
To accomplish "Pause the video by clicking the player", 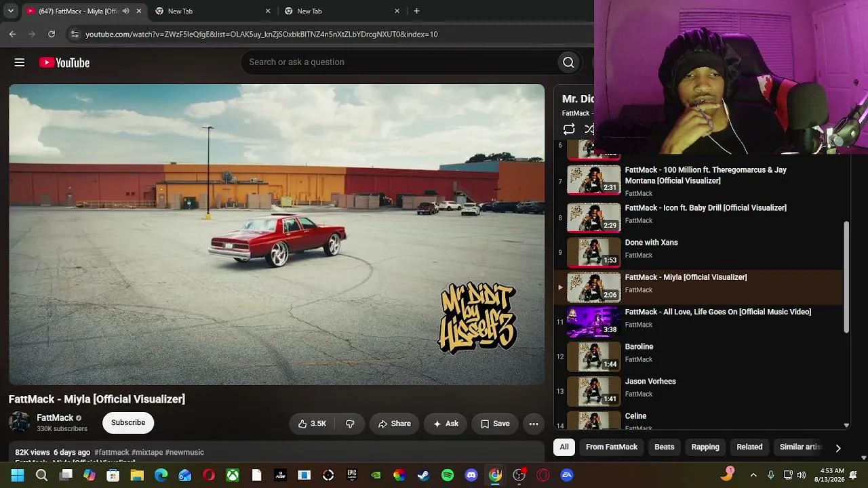I will pos(277,235).
